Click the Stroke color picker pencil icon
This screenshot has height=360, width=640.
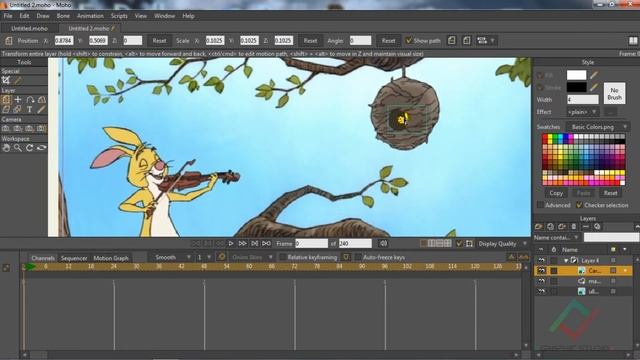point(594,87)
